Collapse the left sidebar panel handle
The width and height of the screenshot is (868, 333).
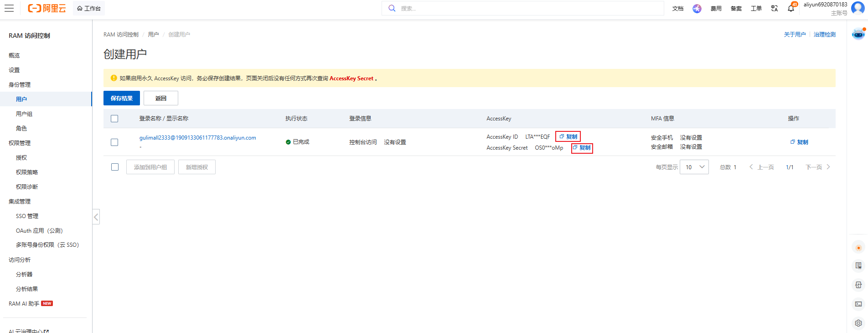(96, 217)
